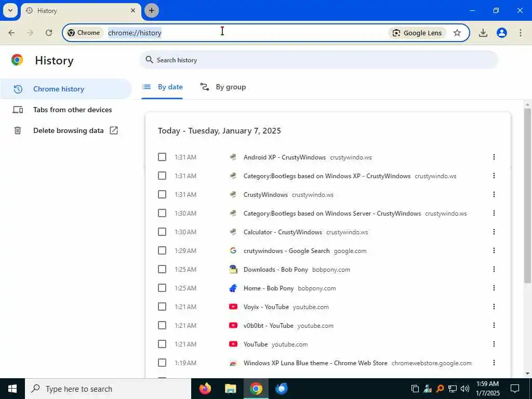
Task: Switch to the By date tab
Action: coord(162,87)
